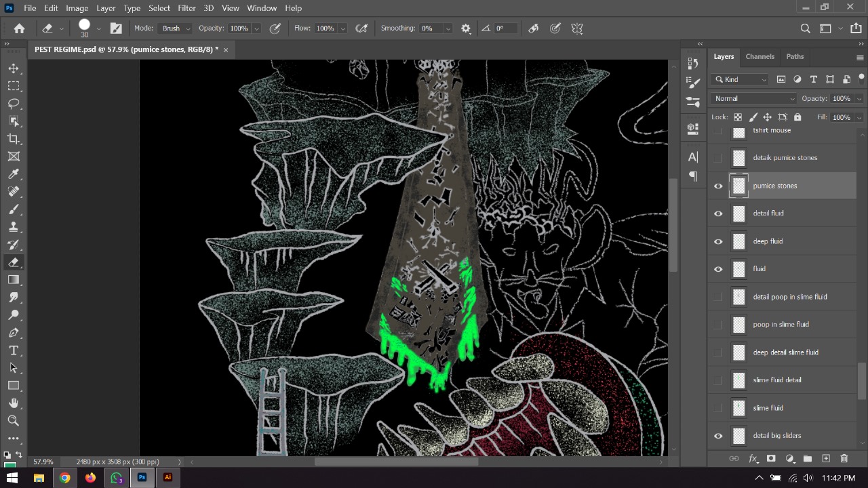Click the zoom percentage field in status bar
Screen dimensions: 868x488
pos(43,462)
